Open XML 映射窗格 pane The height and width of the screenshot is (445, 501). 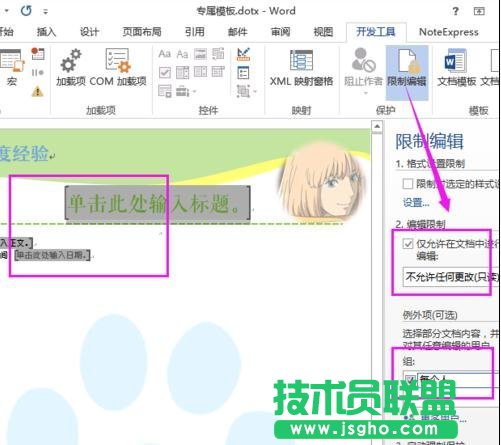tap(301, 68)
